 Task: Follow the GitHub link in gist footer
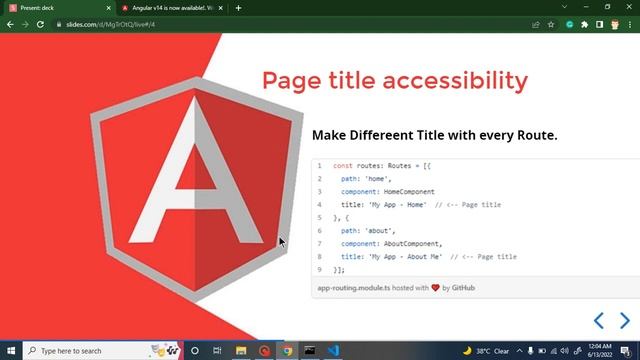(463, 288)
